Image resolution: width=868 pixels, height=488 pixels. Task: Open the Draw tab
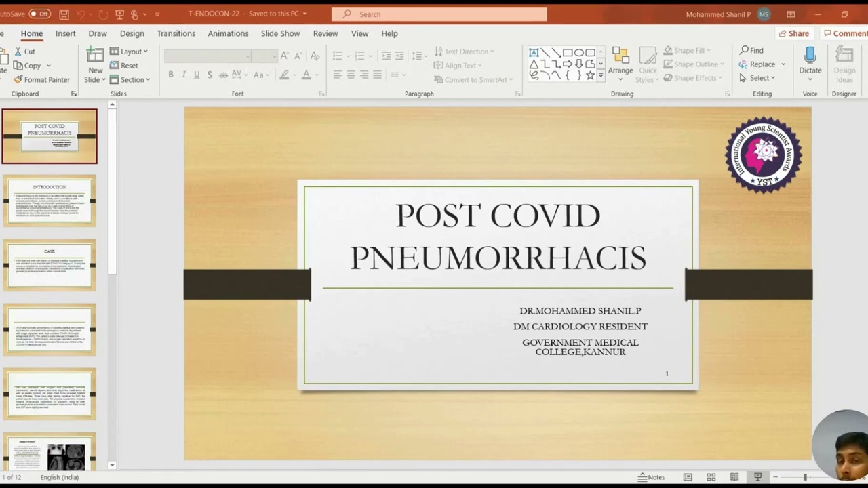98,33
